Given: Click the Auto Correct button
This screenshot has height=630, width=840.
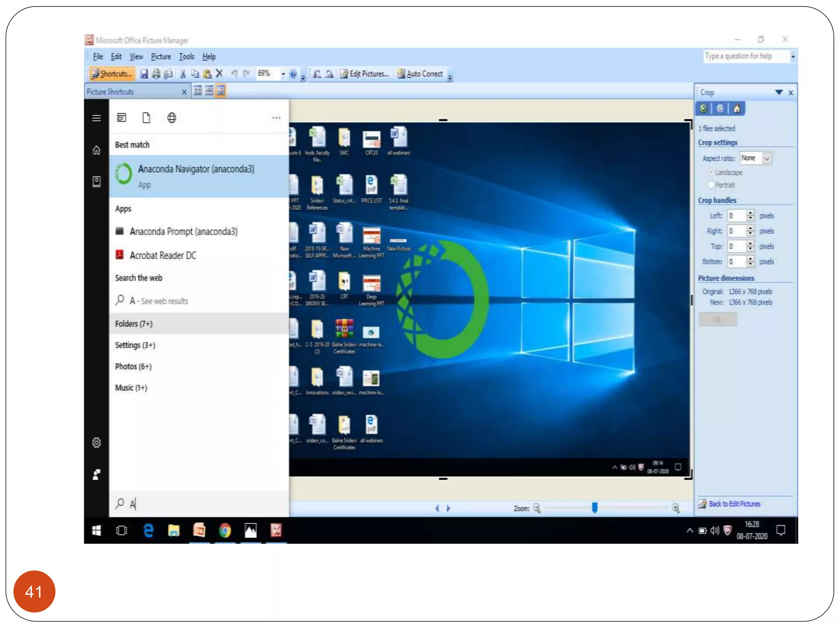Looking at the screenshot, I should 420,74.
